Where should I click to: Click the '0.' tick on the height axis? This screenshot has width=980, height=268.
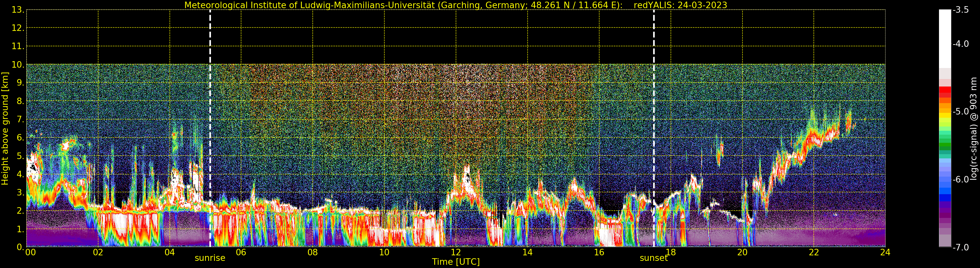21,248
